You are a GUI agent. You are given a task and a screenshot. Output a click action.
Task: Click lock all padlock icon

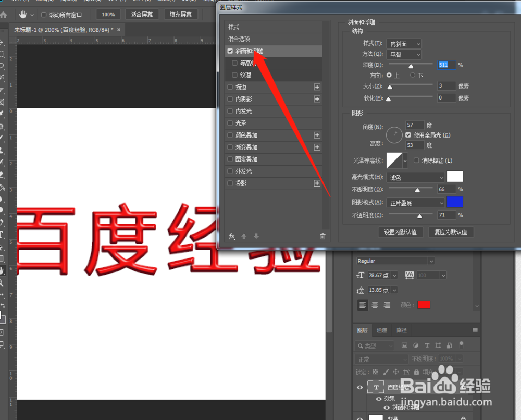click(416, 372)
